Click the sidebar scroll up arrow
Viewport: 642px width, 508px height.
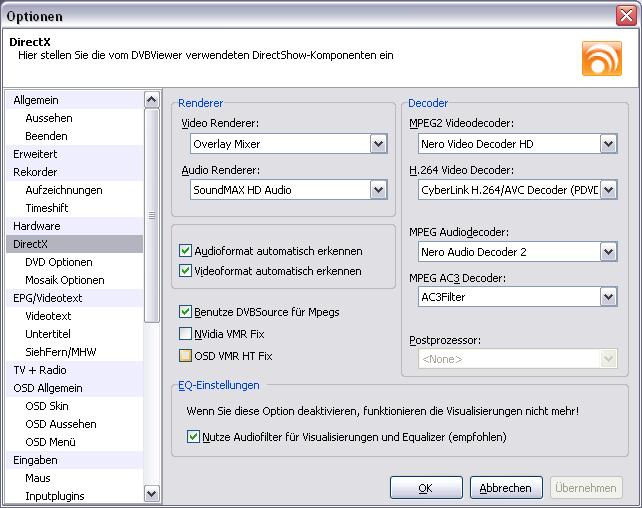click(151, 99)
